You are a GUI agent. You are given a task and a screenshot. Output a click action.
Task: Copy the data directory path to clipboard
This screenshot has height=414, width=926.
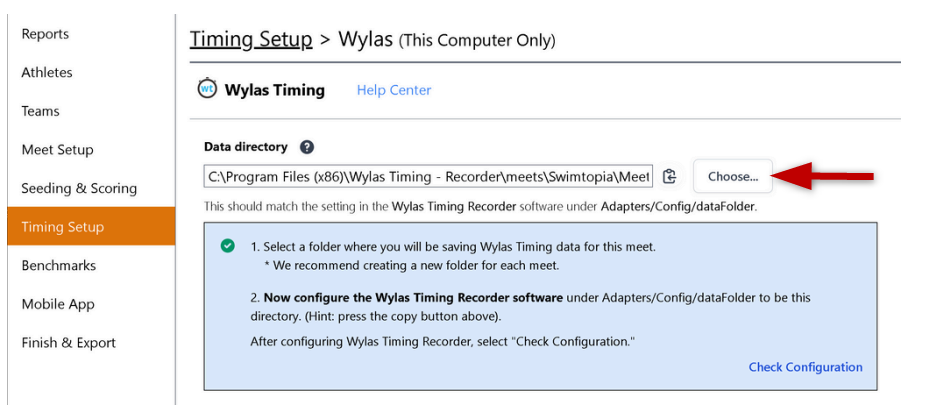click(669, 176)
